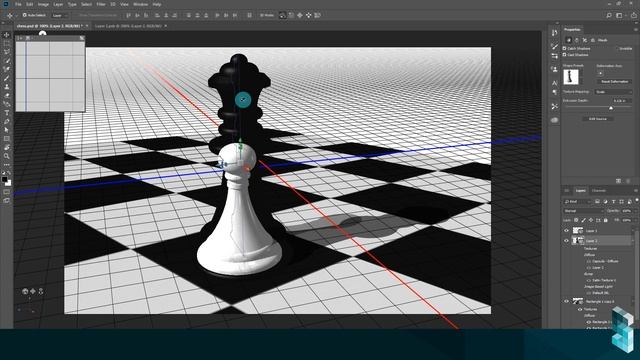
Task: Open the Coordinates section in Properties
Action: tap(593, 40)
